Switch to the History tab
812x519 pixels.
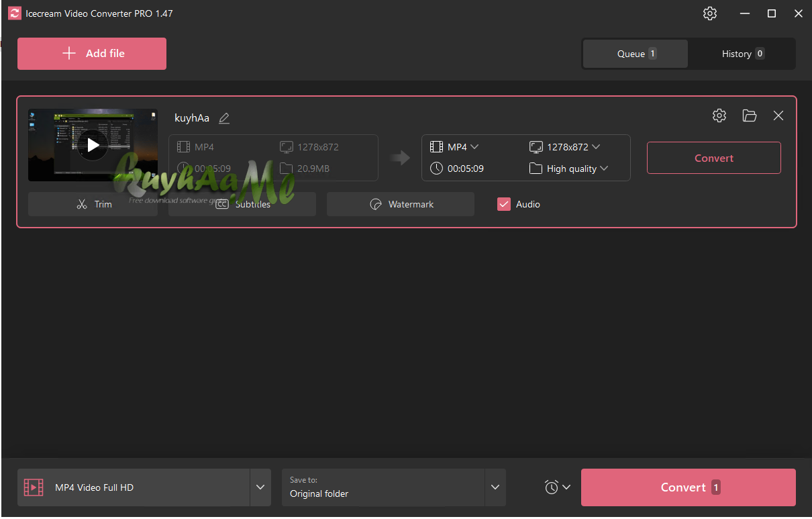coord(742,54)
